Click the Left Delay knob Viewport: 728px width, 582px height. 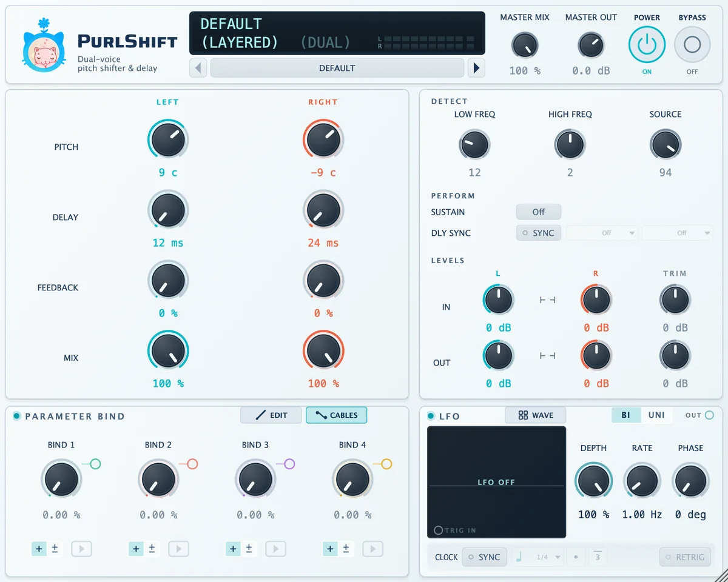click(168, 210)
